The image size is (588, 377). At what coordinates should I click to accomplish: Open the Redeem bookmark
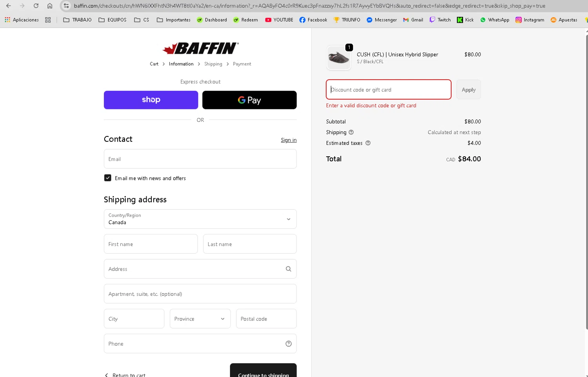coord(245,20)
